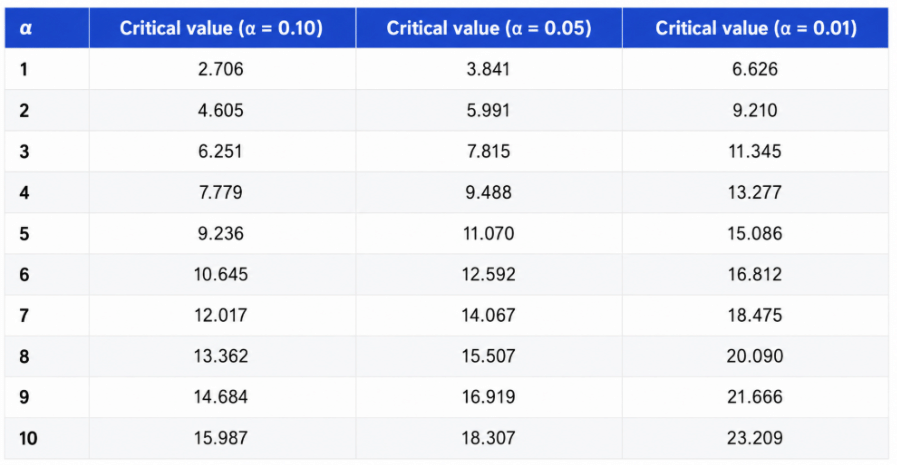Select the cell with 6.626
The image size is (897, 465).
point(755,69)
